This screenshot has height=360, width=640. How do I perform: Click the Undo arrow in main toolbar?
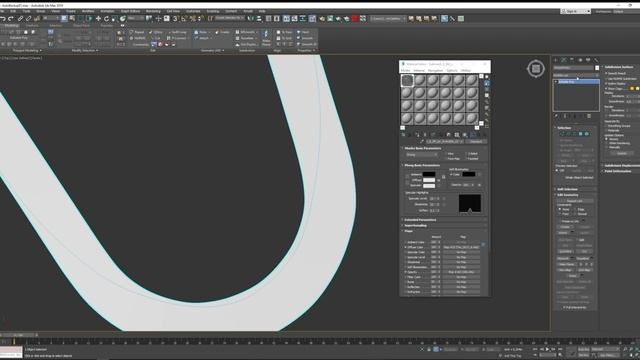3,19
